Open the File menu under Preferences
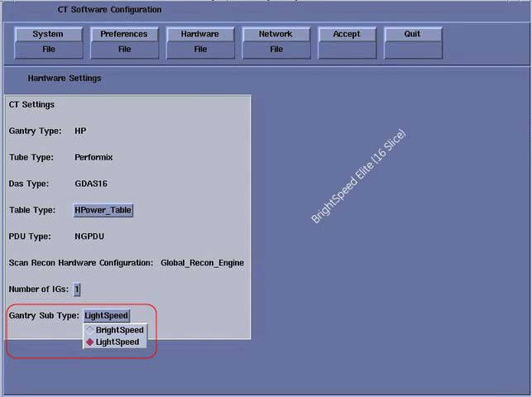The width and height of the screenshot is (532, 397). click(x=124, y=49)
